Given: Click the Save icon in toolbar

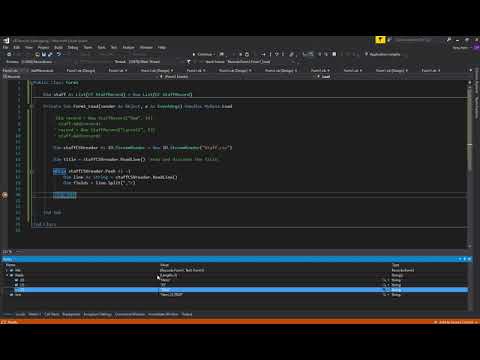Looking at the screenshot, I should pyautogui.click(x=44, y=54).
